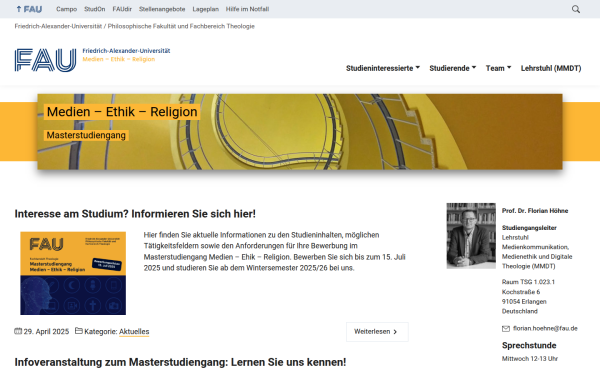Click the Sprechstunde heading

pos(529,346)
